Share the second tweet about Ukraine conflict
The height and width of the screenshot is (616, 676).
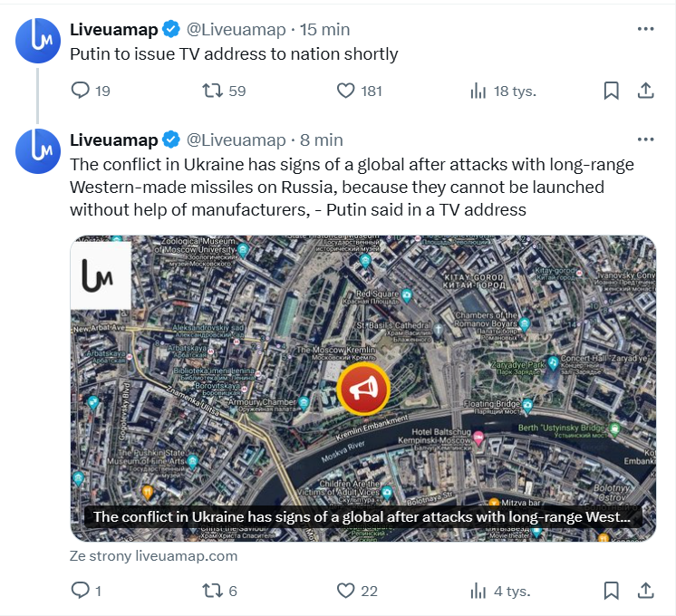coord(645,592)
